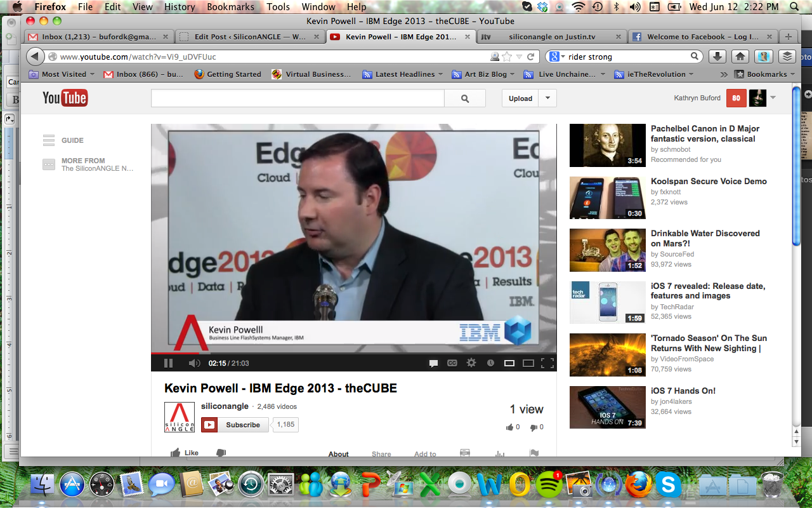Close the Welcome to Facebook tab
Viewport: 812px width, 508px height.
tap(771, 37)
